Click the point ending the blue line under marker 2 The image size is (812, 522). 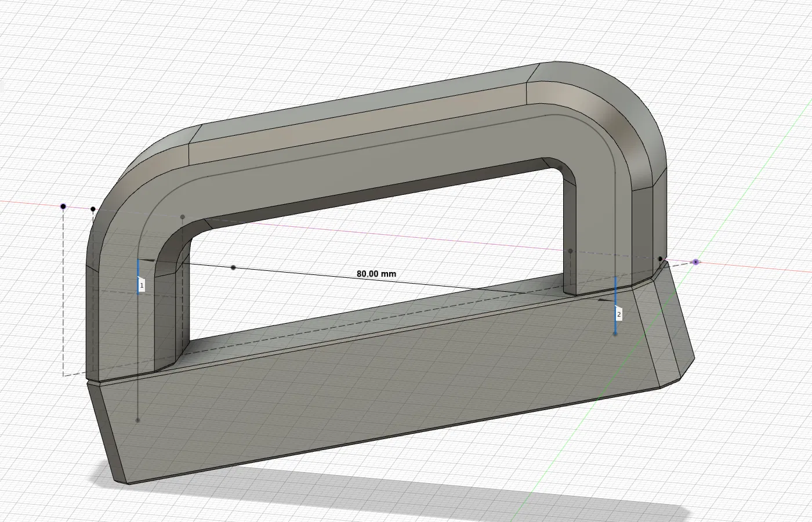pyautogui.click(x=615, y=334)
